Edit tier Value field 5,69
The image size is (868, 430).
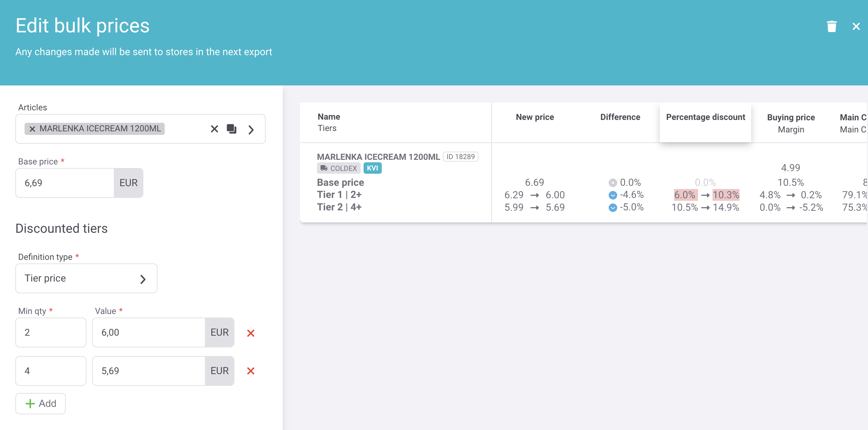(149, 371)
